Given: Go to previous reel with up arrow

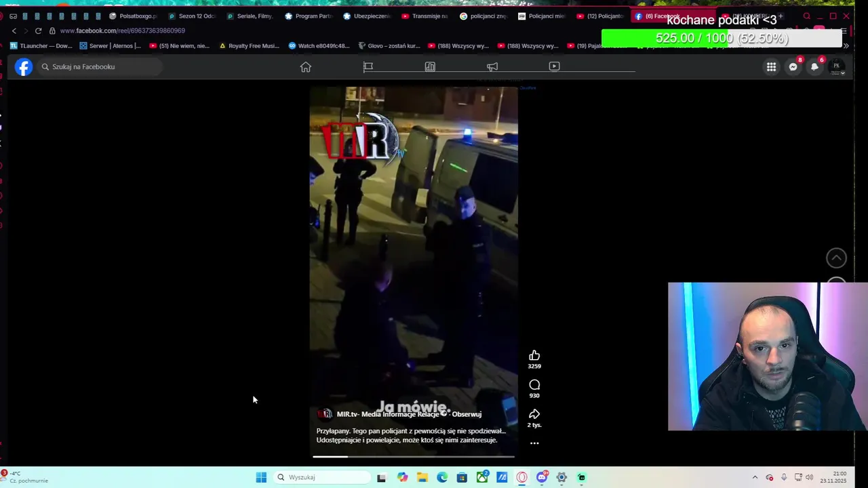Looking at the screenshot, I should click(x=836, y=258).
